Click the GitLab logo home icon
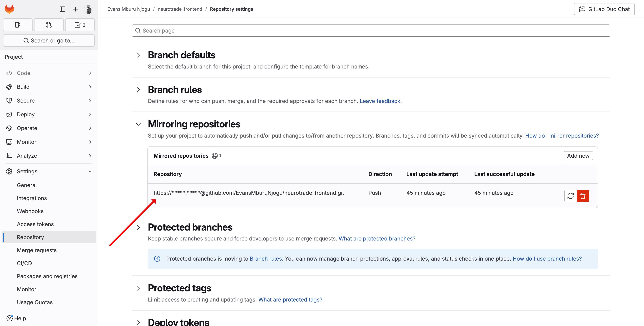Screen dimensions: 644x326 click(x=10, y=9)
